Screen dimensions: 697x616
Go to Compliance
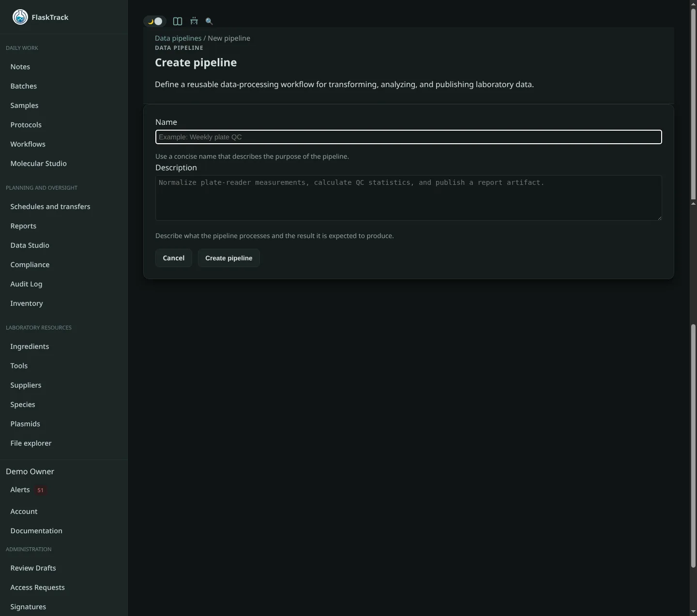30,265
